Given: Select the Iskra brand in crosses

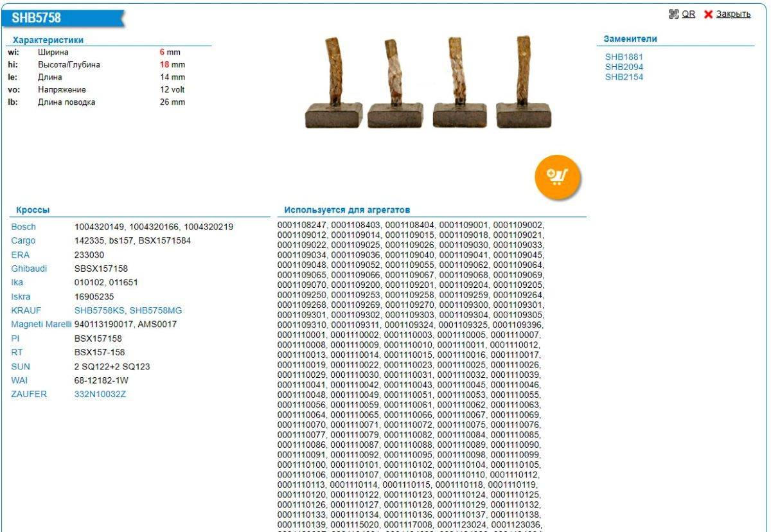Looking at the screenshot, I should tap(21, 297).
